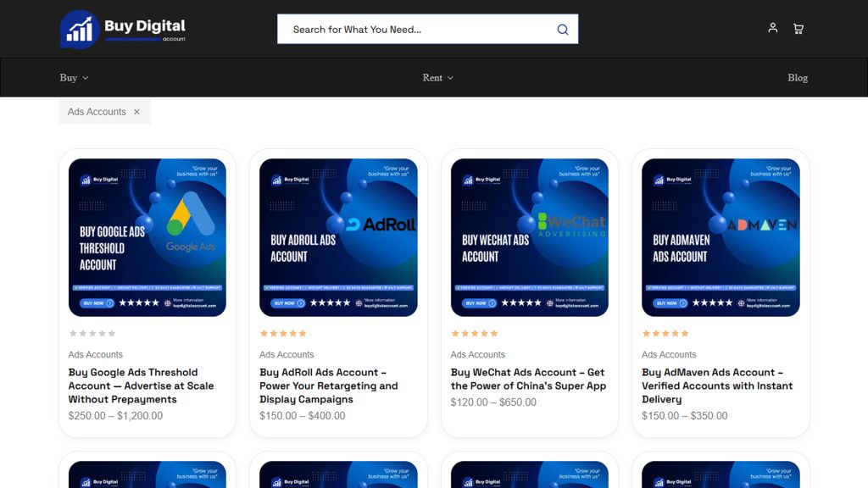Open the Google Ads Threshold product image
The width and height of the screenshot is (868, 488).
(x=147, y=237)
